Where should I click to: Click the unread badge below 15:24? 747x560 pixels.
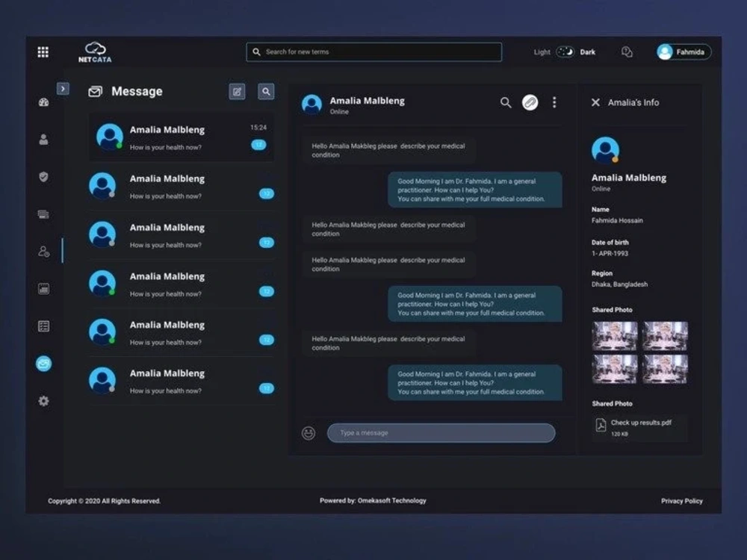coord(258,145)
